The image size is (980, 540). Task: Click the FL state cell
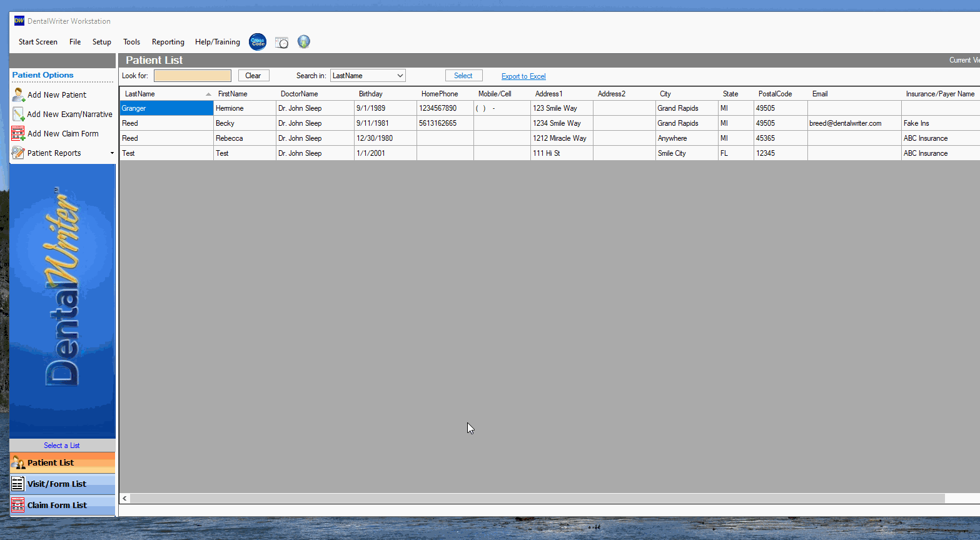pyautogui.click(x=736, y=153)
